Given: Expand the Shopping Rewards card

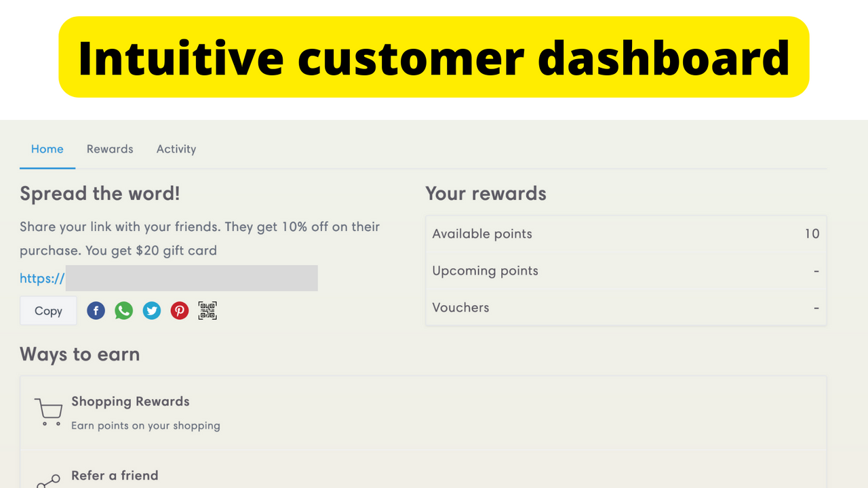Looking at the screenshot, I should click(423, 412).
